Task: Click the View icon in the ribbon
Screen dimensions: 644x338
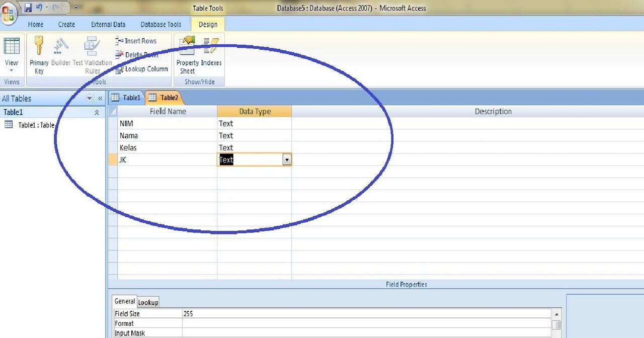Action: (x=12, y=46)
